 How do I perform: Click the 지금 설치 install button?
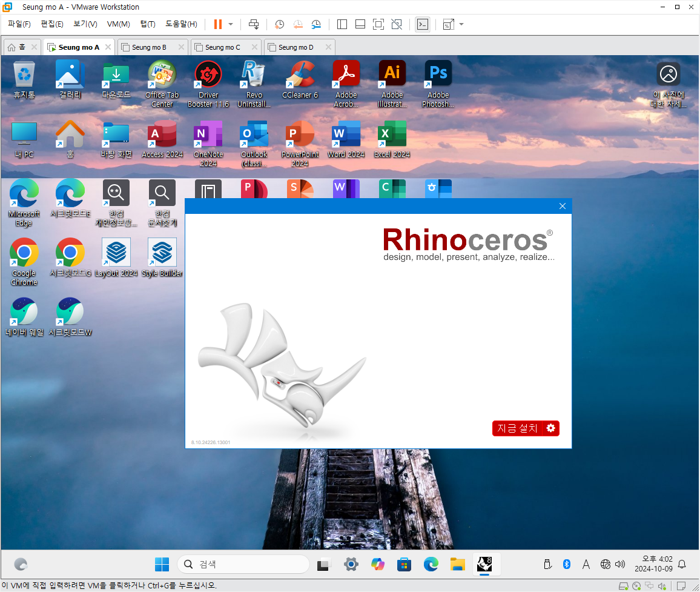pyautogui.click(x=517, y=428)
